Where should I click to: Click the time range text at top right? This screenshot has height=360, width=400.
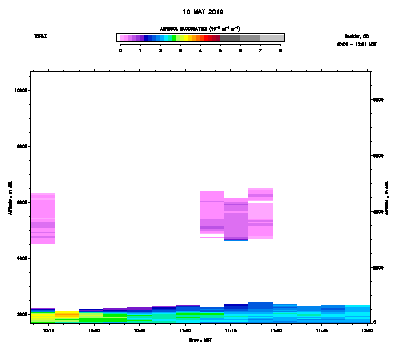[357, 44]
